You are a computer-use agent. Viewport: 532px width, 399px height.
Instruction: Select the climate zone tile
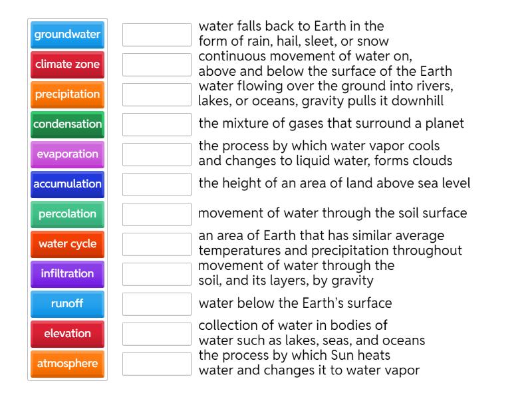(66, 65)
